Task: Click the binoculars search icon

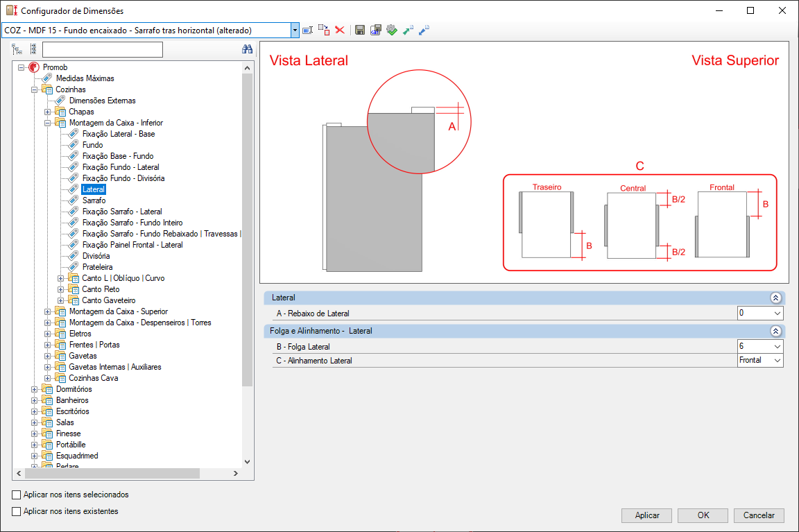Action: pyautogui.click(x=247, y=49)
